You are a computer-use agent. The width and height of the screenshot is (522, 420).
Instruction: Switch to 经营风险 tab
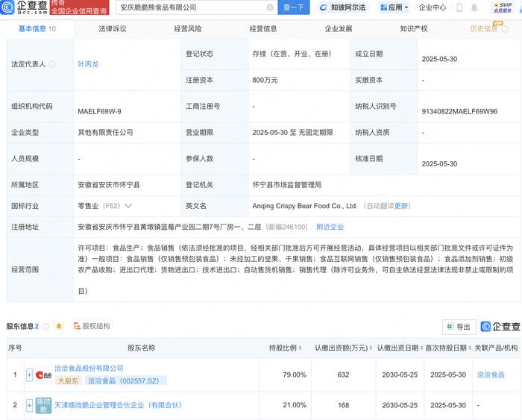click(x=188, y=29)
